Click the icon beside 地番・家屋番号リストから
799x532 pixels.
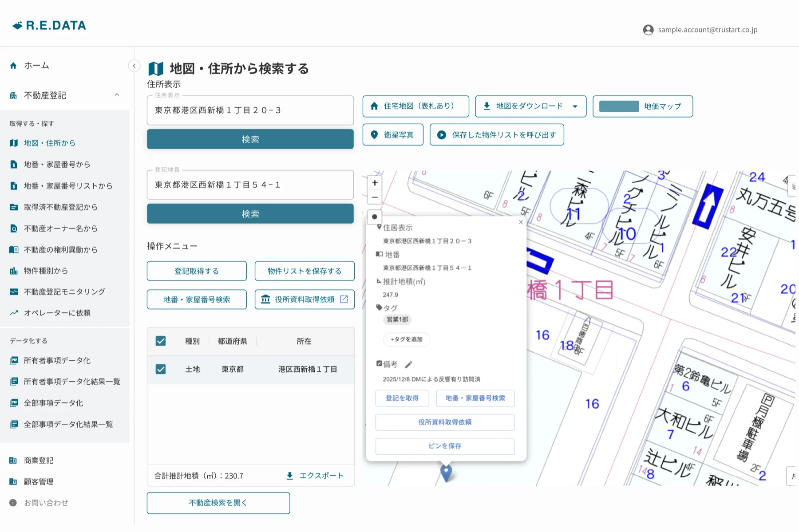coord(14,185)
